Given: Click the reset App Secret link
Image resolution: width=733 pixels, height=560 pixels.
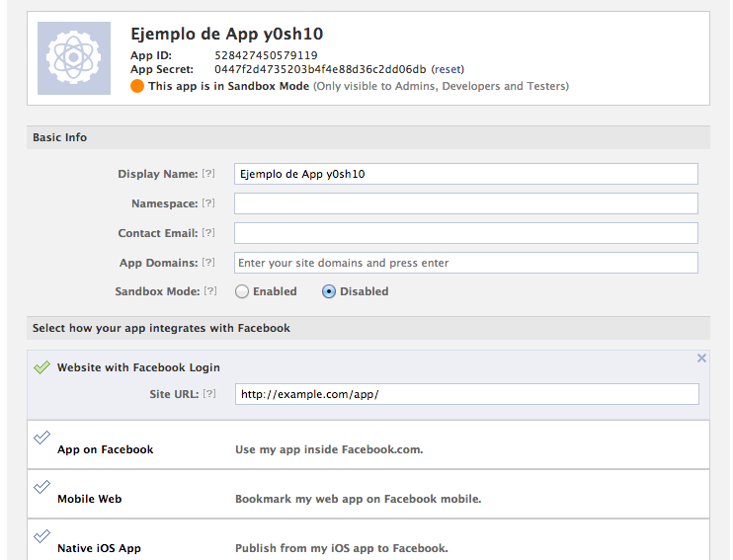Looking at the screenshot, I should (x=448, y=69).
